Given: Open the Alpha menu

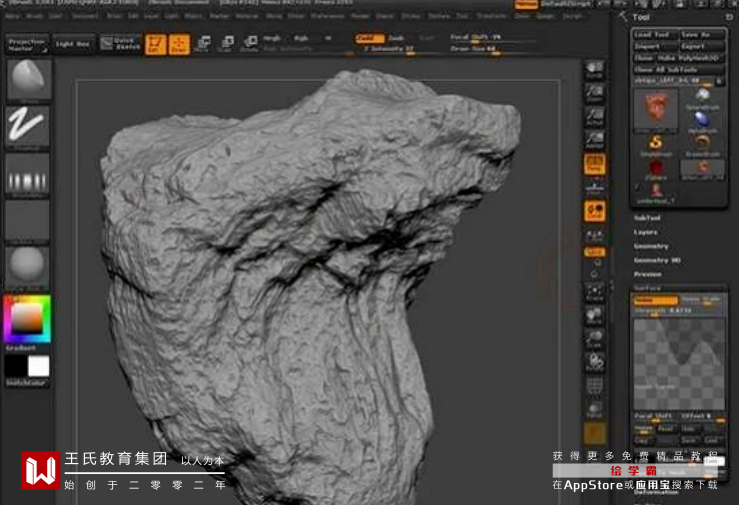Looking at the screenshot, I should (x=13, y=16).
